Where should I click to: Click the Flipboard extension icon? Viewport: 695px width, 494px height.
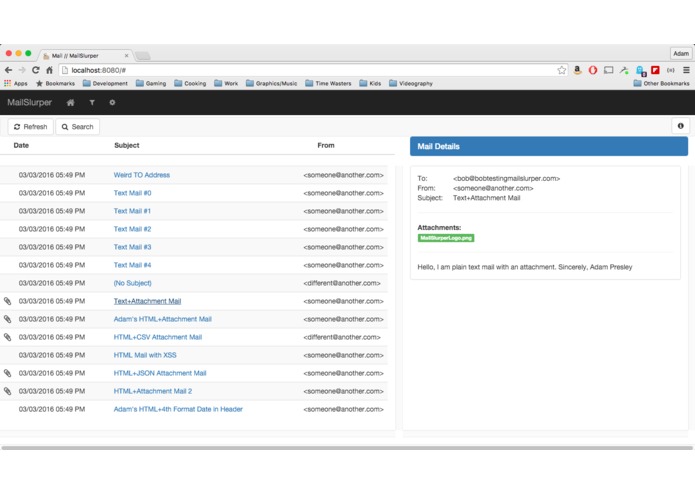click(x=655, y=70)
